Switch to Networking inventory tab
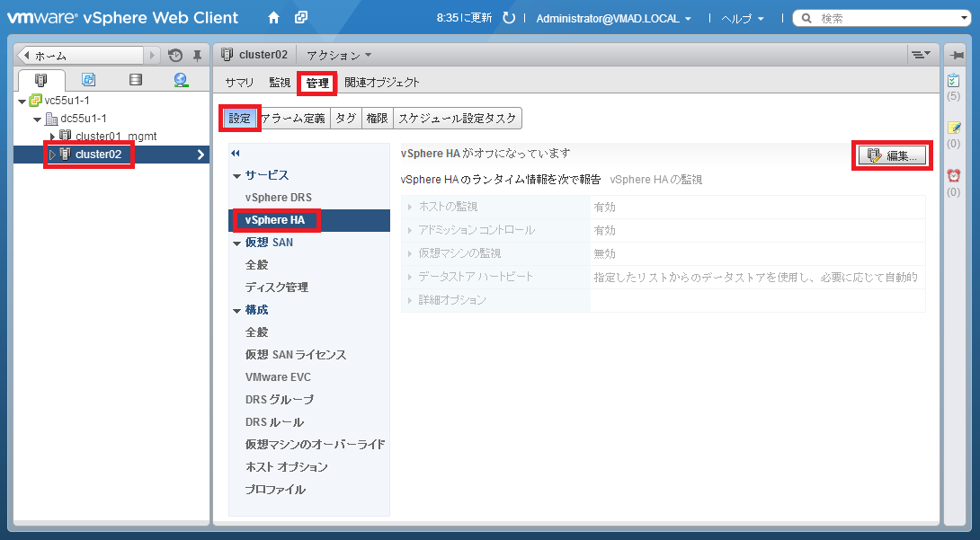980x540 pixels. (182, 80)
